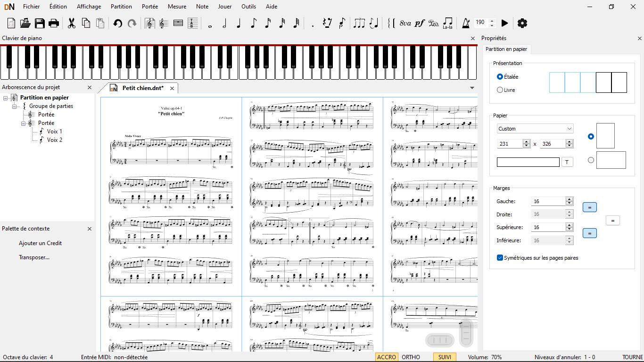Increase paper width 231 stepper

pyautogui.click(x=527, y=141)
